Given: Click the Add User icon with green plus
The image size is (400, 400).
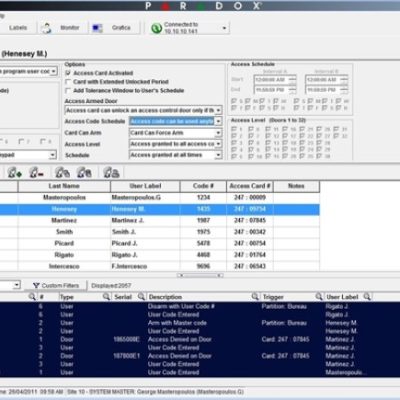Looking at the screenshot, I should (14, 172).
